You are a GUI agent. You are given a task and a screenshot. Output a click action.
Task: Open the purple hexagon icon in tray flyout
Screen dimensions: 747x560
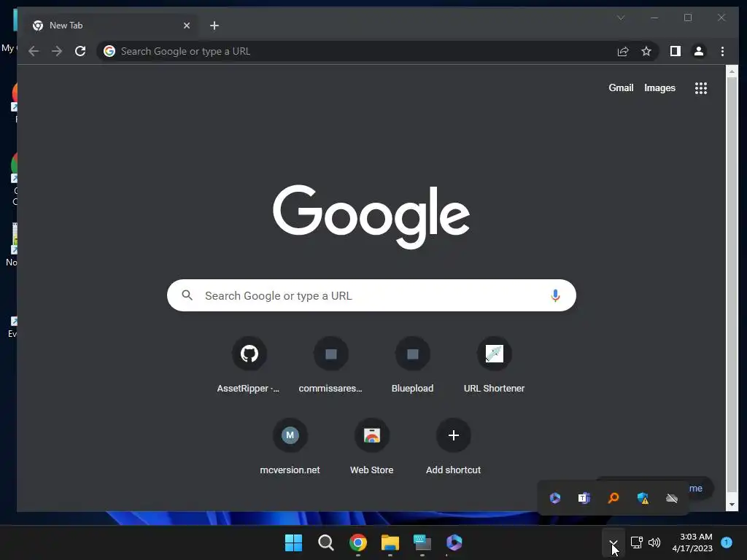tap(555, 498)
